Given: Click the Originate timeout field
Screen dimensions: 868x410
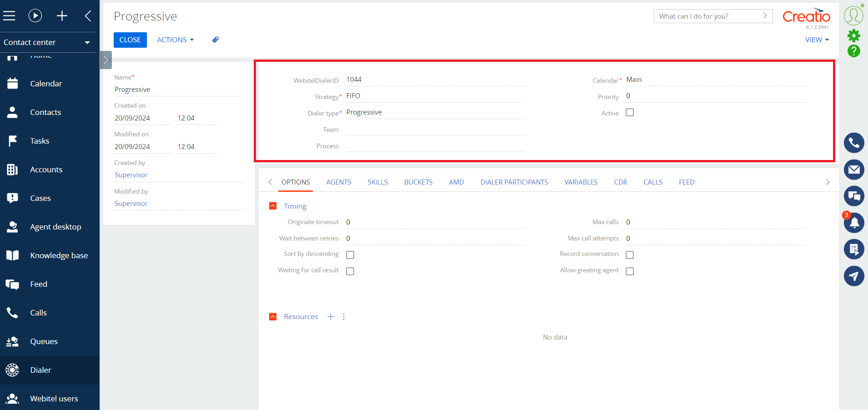Looking at the screenshot, I should coord(435,222).
